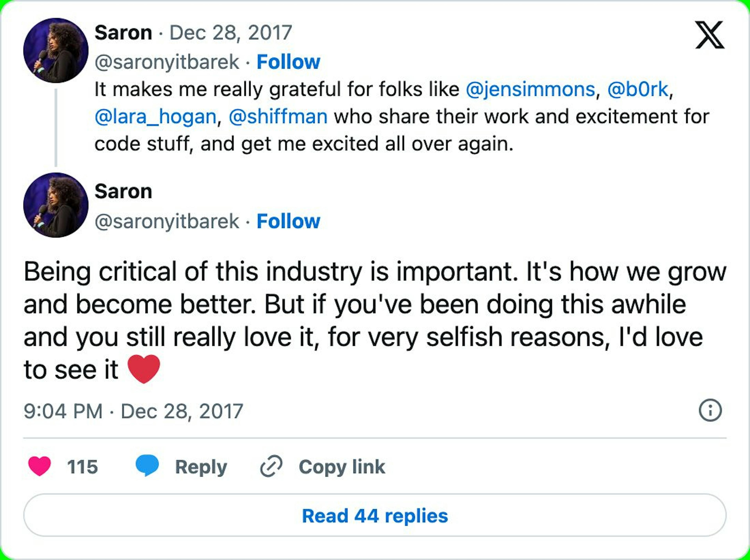Viewport: 750px width, 560px height.
Task: Click the Saron display name in main tweet
Action: click(123, 191)
